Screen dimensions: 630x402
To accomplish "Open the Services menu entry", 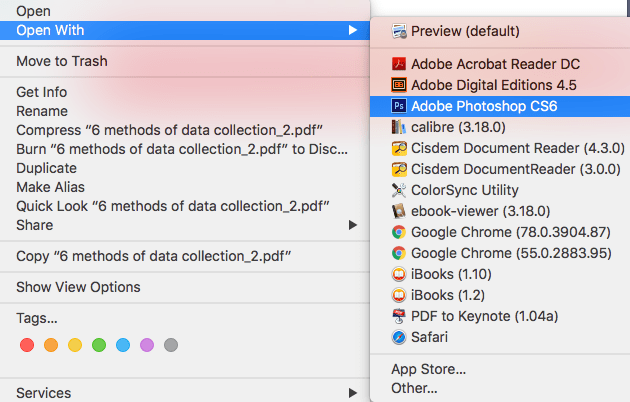I will click(x=185, y=393).
